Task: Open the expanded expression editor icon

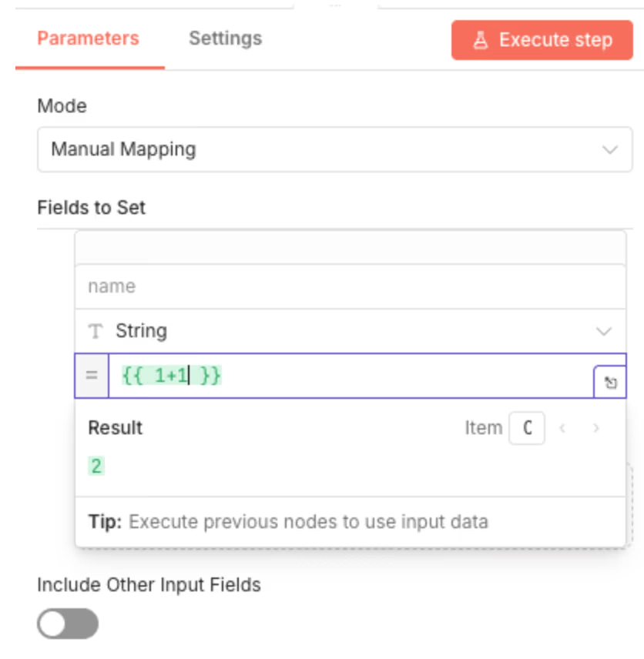Action: (610, 383)
